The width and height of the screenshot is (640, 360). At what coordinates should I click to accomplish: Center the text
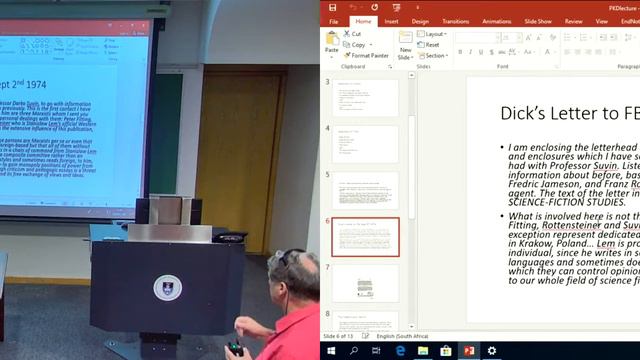click(578, 52)
